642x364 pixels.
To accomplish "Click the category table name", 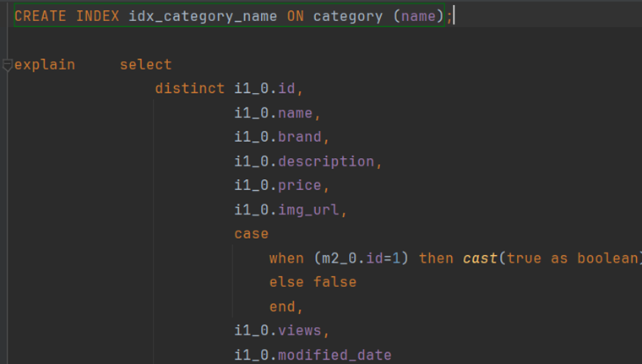I will click(348, 16).
